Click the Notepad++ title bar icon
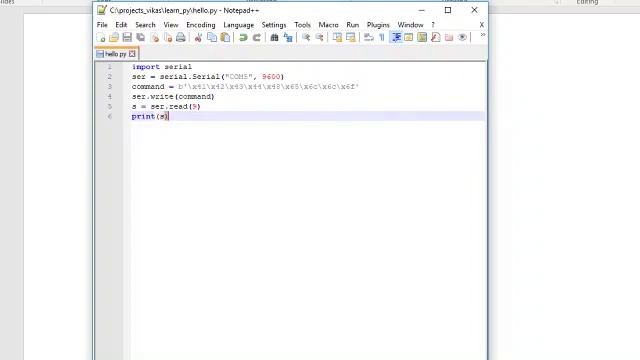Image resolution: width=640 pixels, height=360 pixels. (x=102, y=10)
